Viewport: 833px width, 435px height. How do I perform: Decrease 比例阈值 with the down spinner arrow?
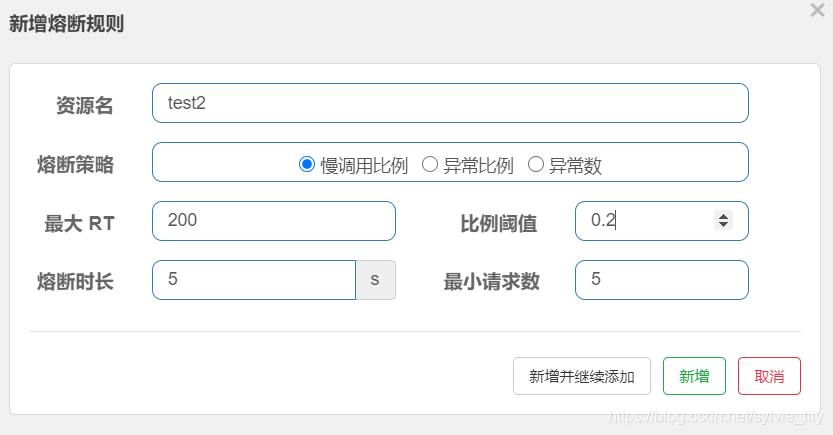coord(724,225)
